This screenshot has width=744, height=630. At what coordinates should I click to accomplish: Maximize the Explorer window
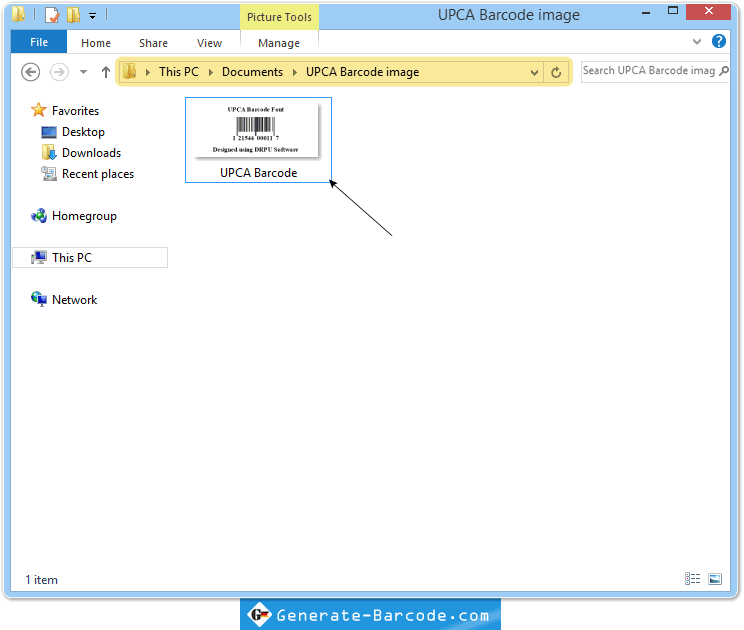pos(673,11)
